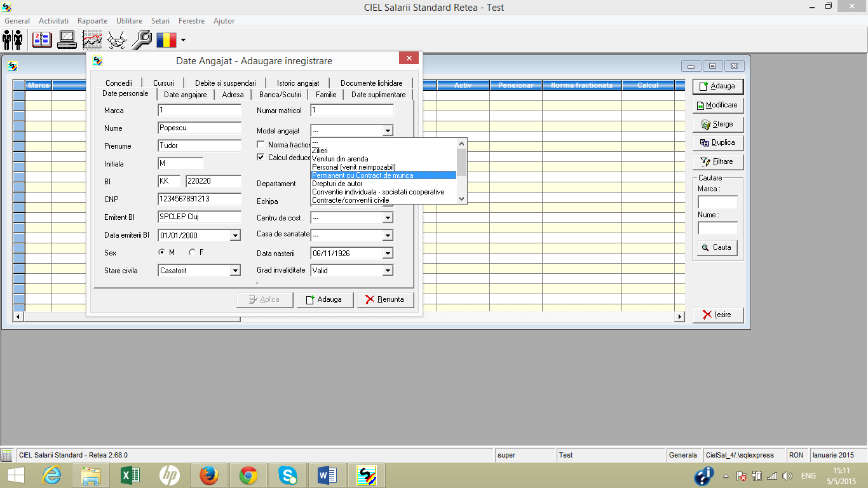Screen dimensions: 868x488
Task: Click the Nume field containing Popescu
Action: tap(200, 128)
